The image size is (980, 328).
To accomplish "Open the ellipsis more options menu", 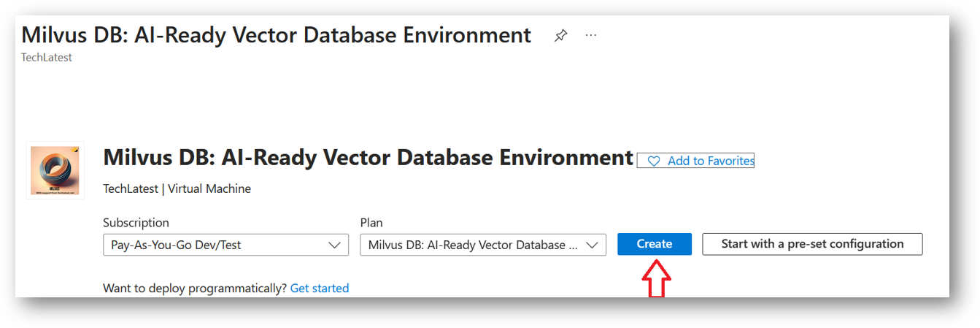I will [591, 36].
